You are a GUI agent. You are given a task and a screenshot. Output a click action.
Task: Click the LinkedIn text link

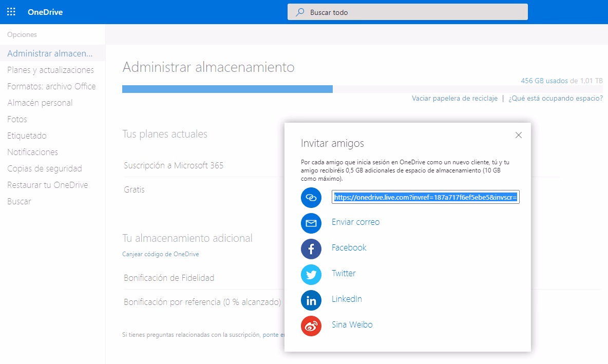[347, 299]
